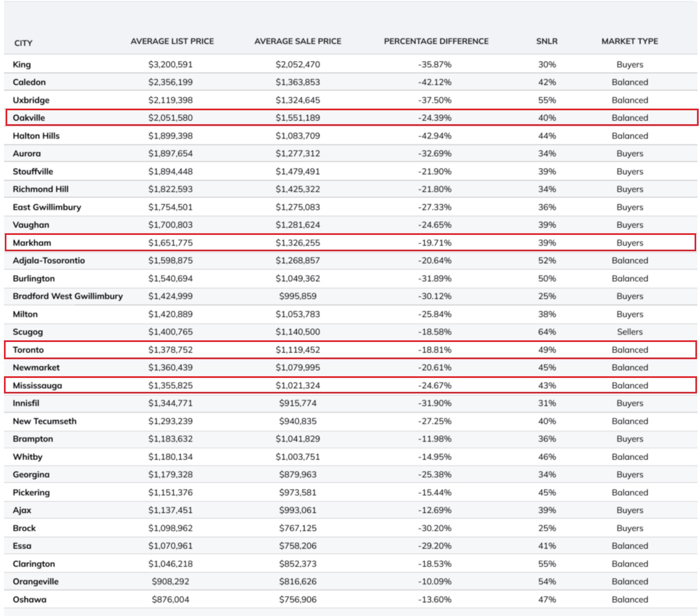The image size is (699, 616).
Task: Click the Mississauga city name
Action: pos(37,385)
